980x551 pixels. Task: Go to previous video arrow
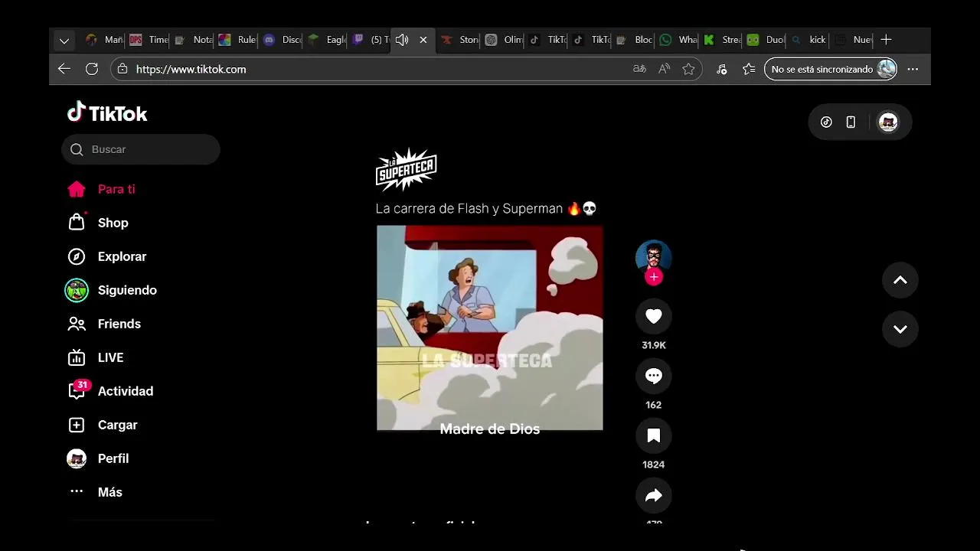click(x=900, y=280)
